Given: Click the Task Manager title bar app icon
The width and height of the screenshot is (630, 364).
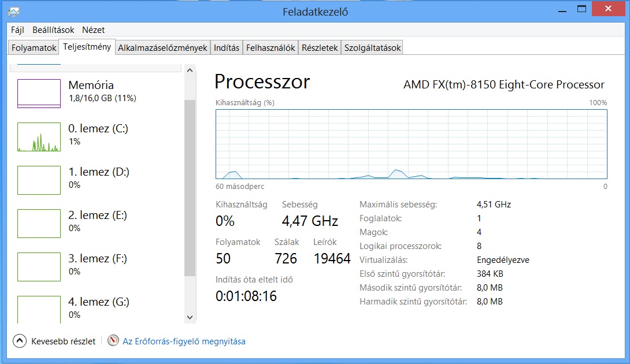Looking at the screenshot, I should pyautogui.click(x=14, y=12).
